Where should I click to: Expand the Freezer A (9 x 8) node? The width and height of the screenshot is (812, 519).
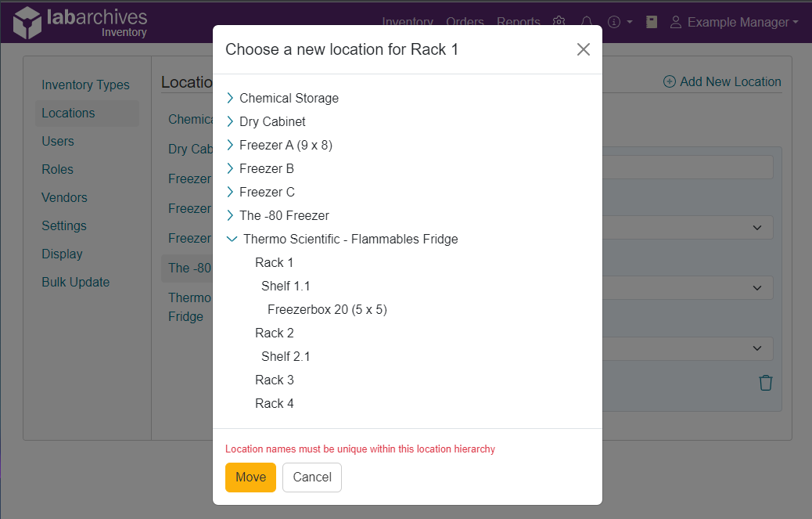point(231,145)
